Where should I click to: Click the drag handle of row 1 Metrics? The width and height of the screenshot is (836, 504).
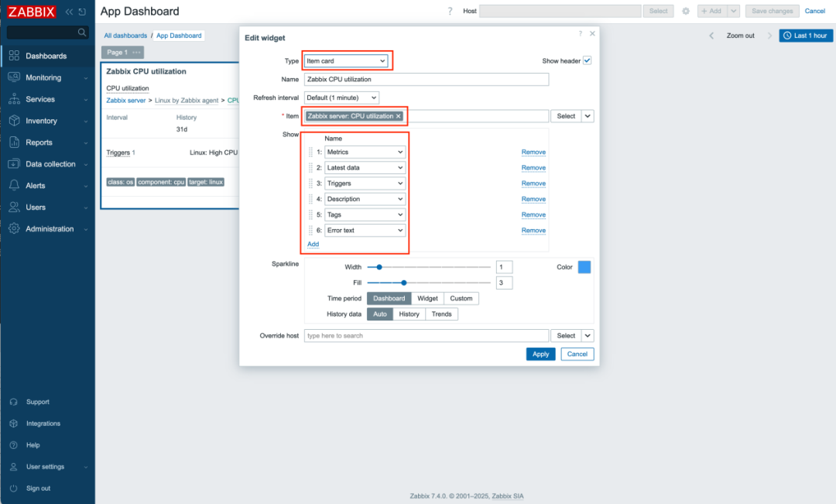pos(311,152)
